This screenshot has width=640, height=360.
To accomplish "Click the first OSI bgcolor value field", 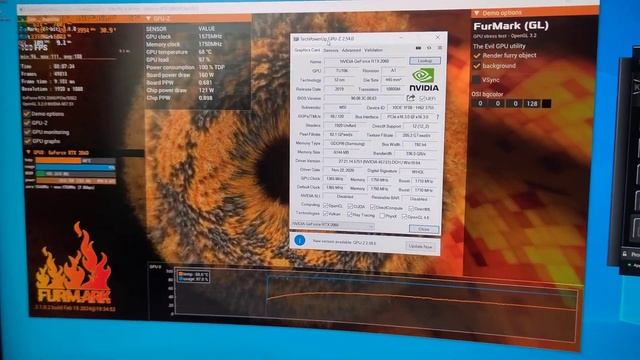I will tap(480, 103).
